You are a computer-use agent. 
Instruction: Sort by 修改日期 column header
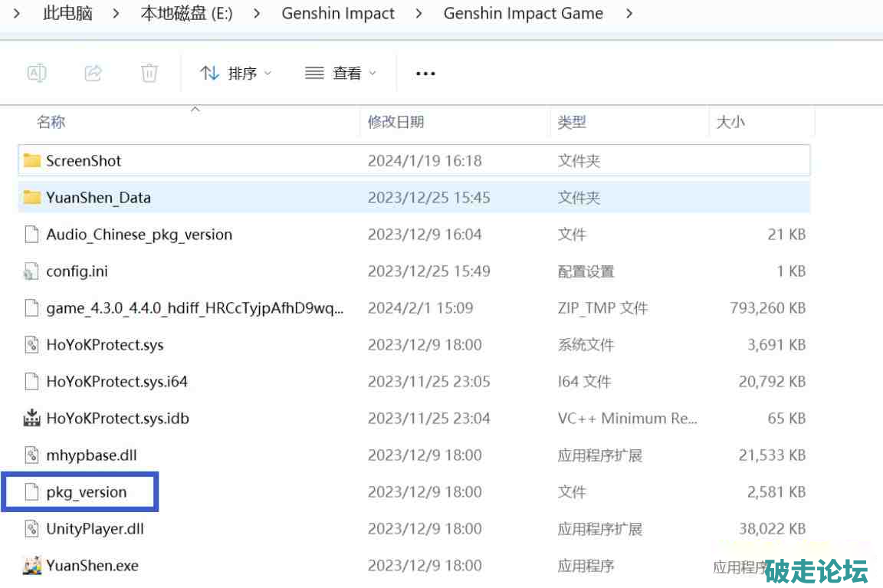396,122
